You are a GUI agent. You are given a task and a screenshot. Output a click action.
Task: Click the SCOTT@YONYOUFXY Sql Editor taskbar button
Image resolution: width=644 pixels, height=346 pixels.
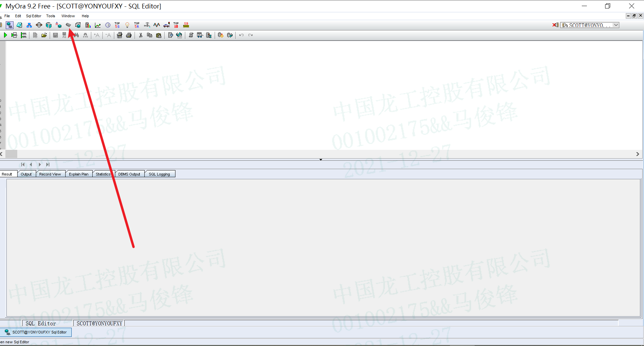[x=36, y=332]
